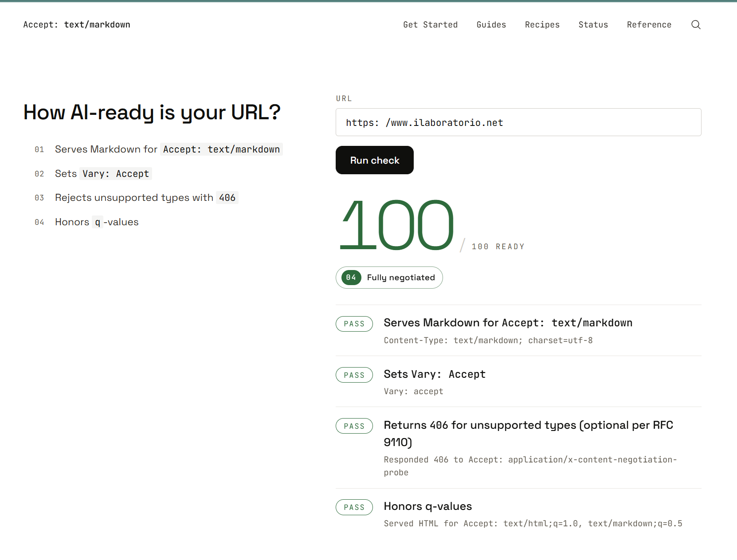Screen dimensions: 737x560
Task: Click checklist item 'Rejects unsupported types with 406'
Action: 136,198
